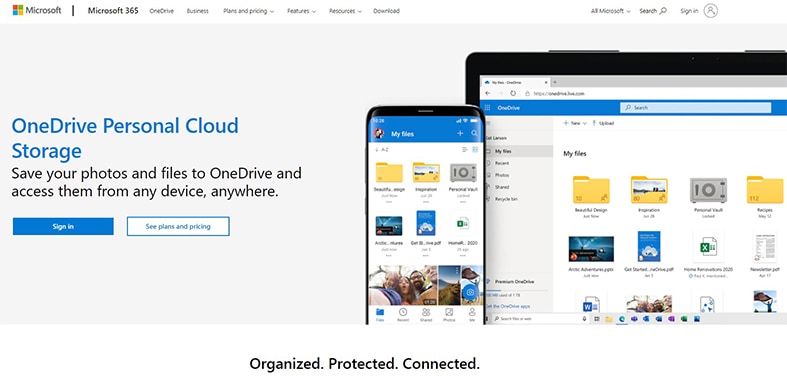Open the Business menu item
The height and width of the screenshot is (376, 787).
198,11
